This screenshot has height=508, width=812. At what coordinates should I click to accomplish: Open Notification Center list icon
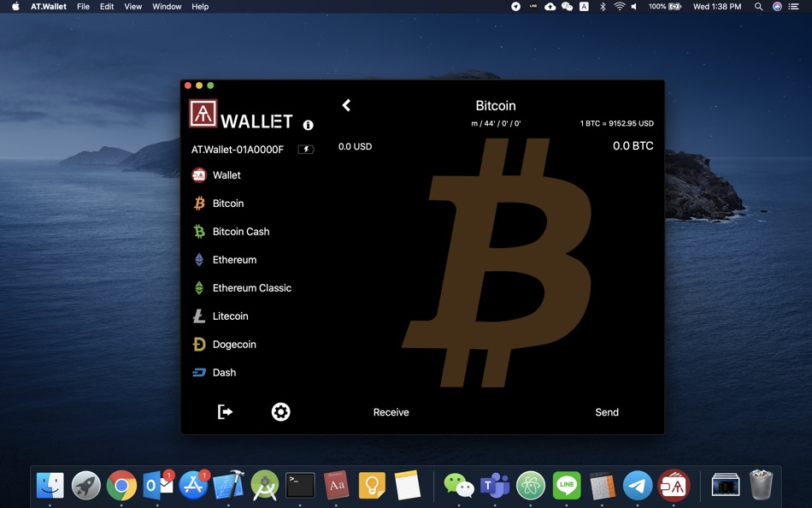[x=793, y=7]
